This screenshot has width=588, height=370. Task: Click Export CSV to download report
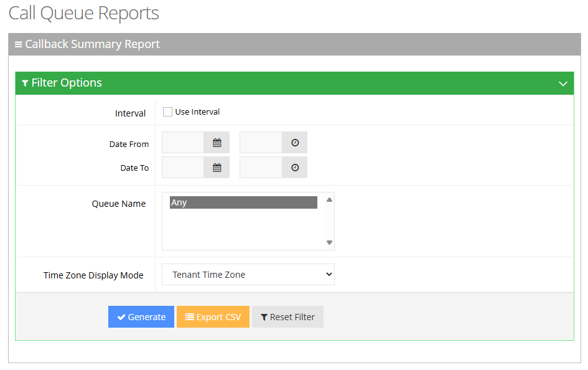(x=213, y=316)
